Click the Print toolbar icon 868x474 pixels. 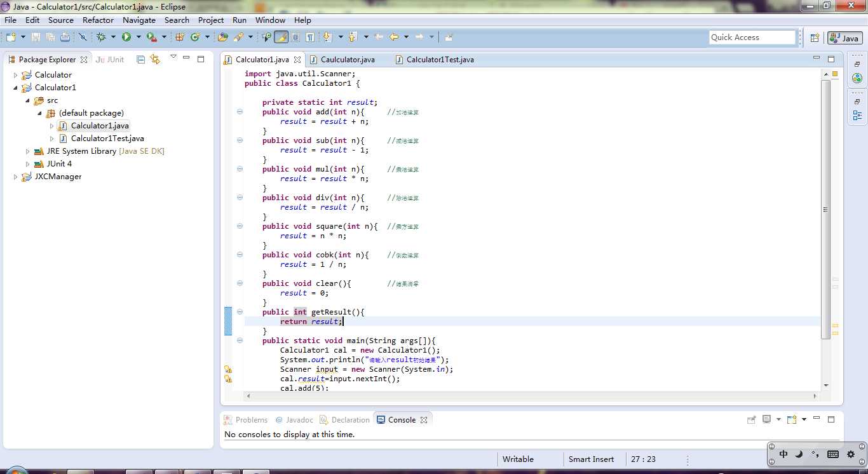click(65, 37)
